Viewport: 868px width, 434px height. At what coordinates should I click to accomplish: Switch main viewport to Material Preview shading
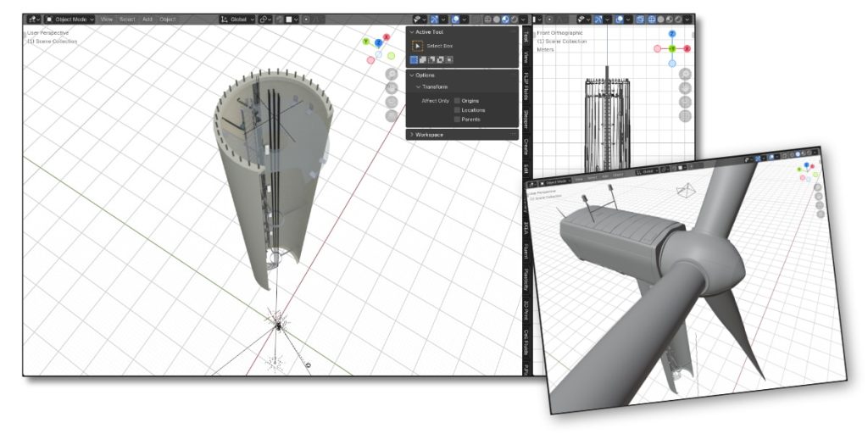pos(505,19)
